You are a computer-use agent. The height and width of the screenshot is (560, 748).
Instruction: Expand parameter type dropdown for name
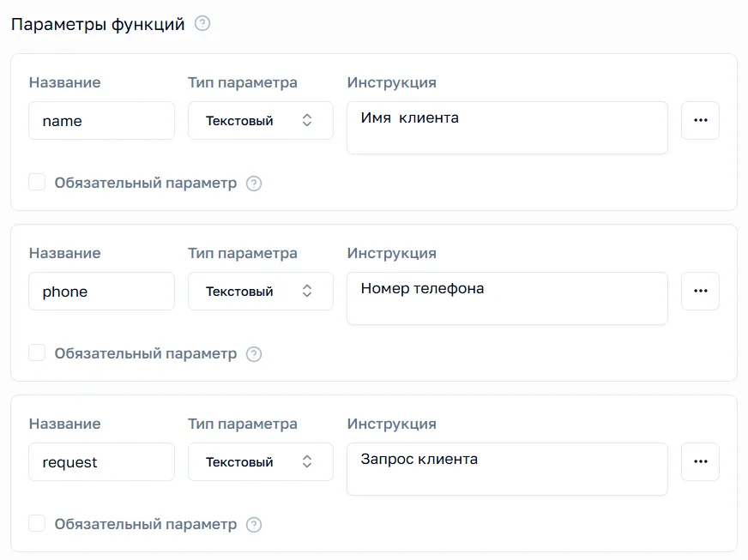(x=261, y=120)
